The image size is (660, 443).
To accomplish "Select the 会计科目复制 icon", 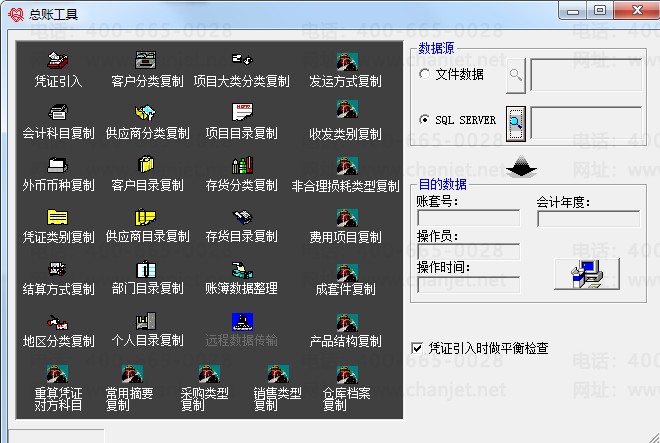I will tap(58, 112).
